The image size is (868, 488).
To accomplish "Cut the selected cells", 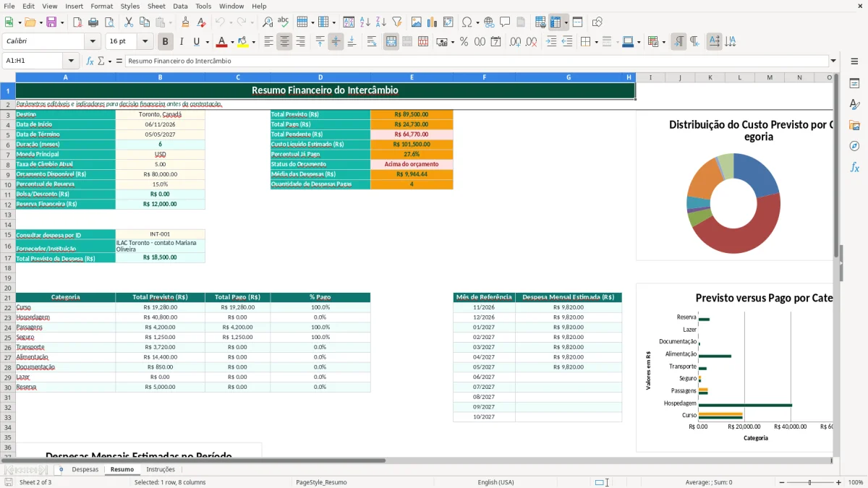I will point(129,22).
